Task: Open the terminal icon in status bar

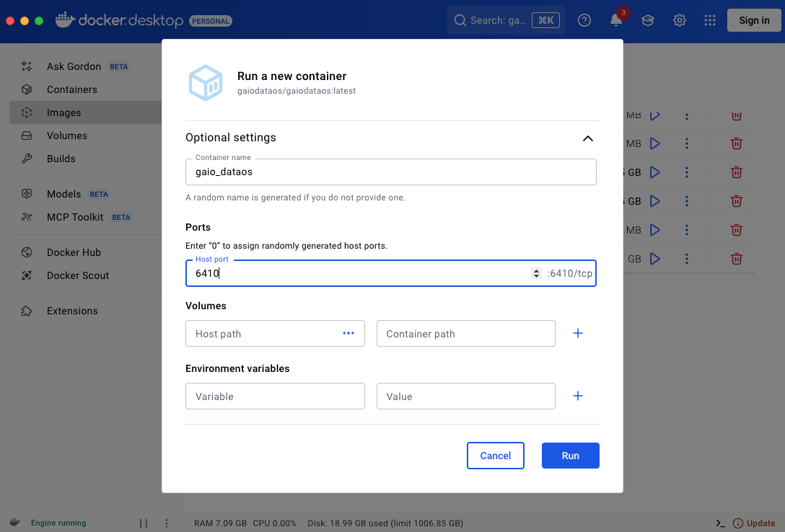Action: coord(720,523)
